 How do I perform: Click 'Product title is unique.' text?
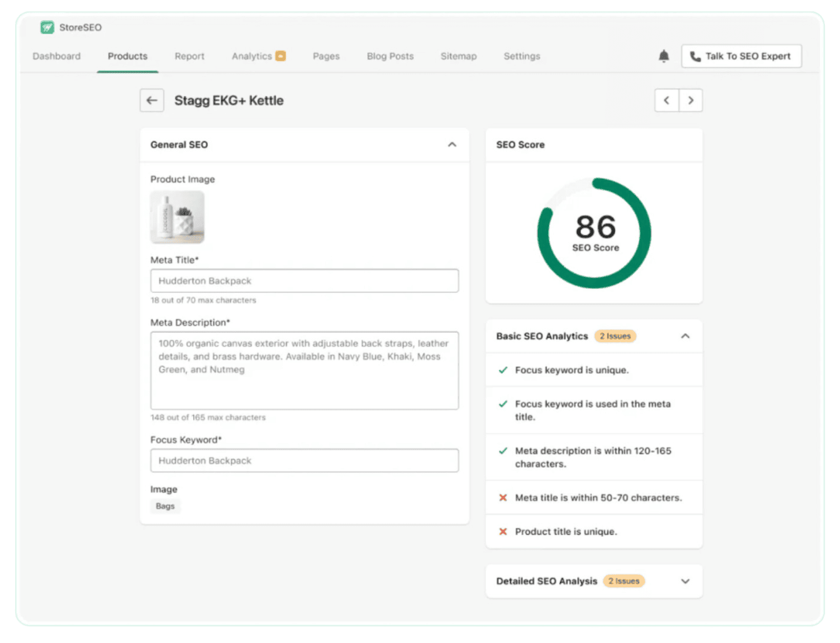[566, 532]
